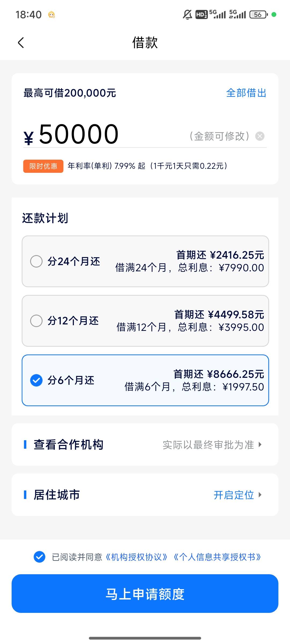The height and width of the screenshot is (644, 290).
Task: Tap the muted notification bell icon
Action: [187, 14]
